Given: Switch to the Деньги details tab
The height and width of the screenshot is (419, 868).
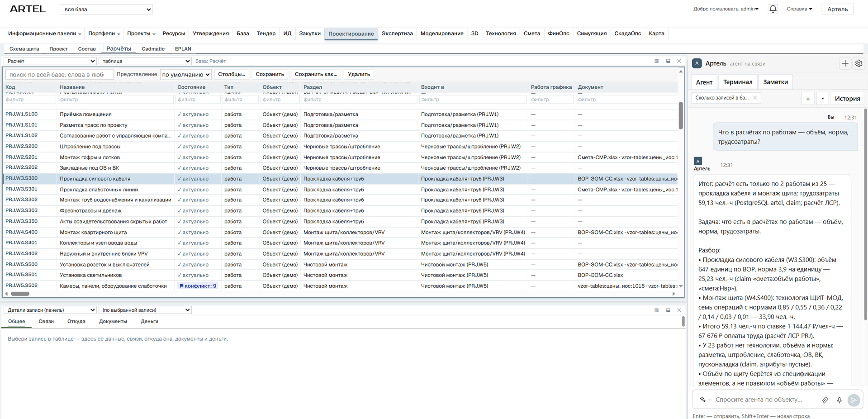Looking at the screenshot, I should 149,322.
